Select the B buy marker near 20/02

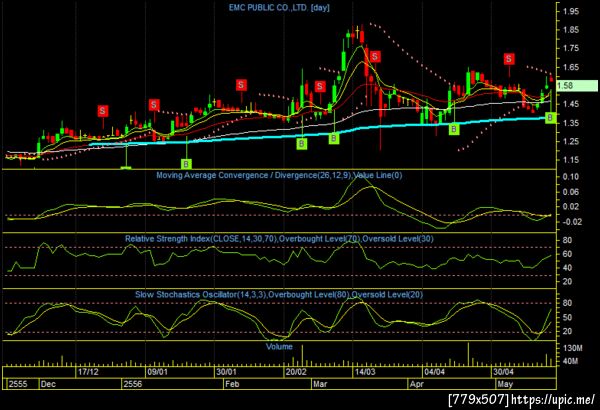tap(302, 144)
